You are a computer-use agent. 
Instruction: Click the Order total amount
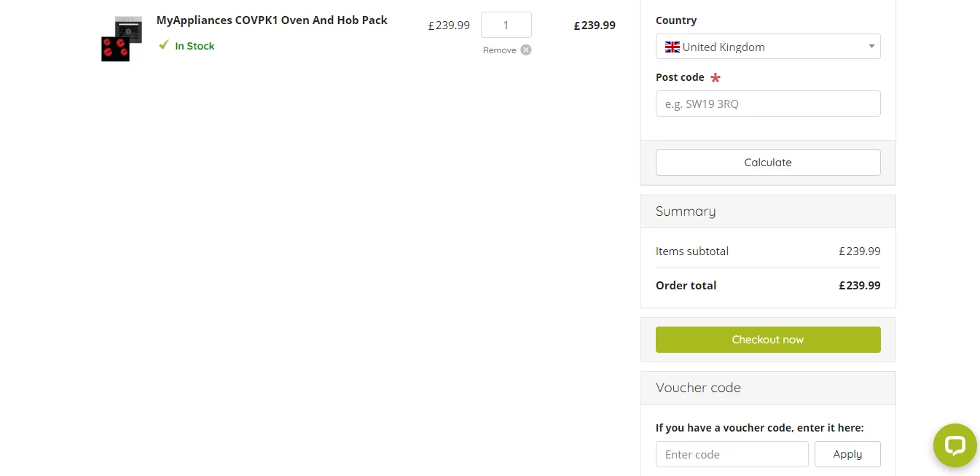pos(860,286)
